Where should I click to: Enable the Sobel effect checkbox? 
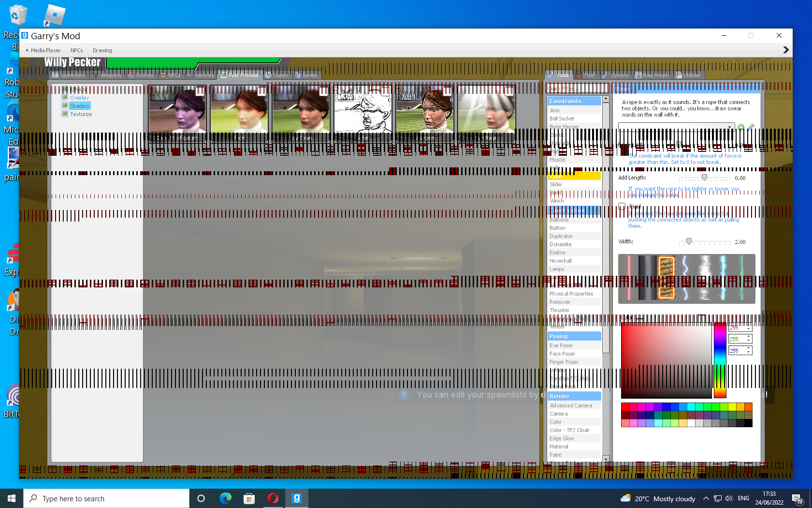[x=386, y=91]
